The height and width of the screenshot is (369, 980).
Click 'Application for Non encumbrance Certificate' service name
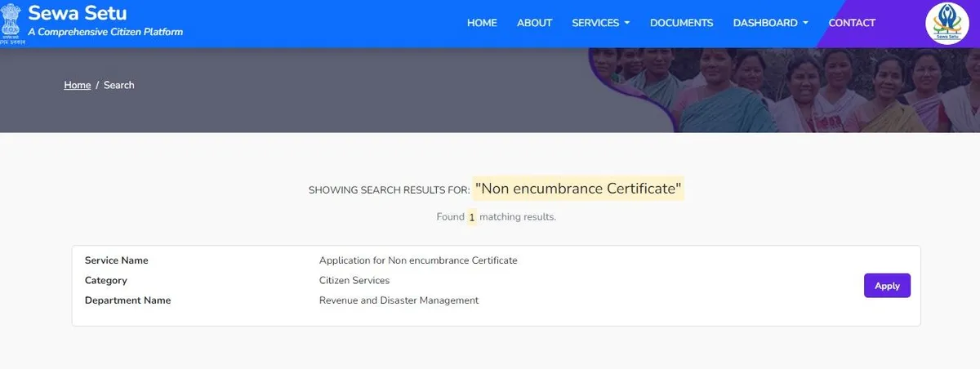click(418, 260)
